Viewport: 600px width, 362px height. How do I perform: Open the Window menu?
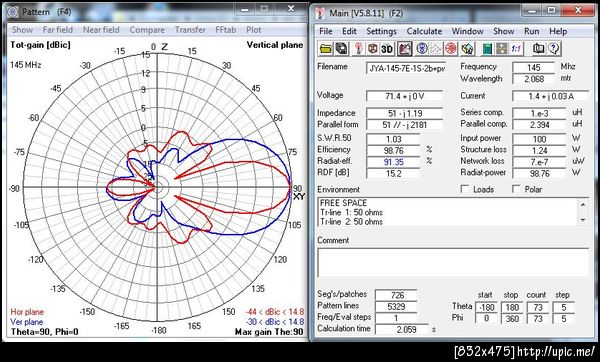pyautogui.click(x=468, y=31)
